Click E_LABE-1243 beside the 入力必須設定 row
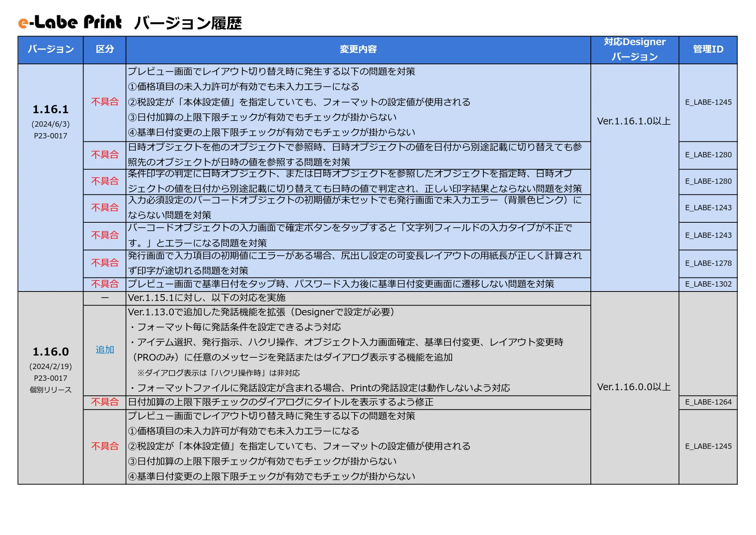756x535 pixels. point(708,208)
